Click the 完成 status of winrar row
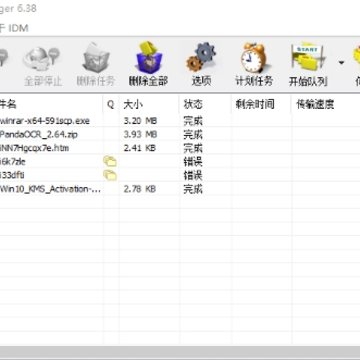 [x=193, y=121]
